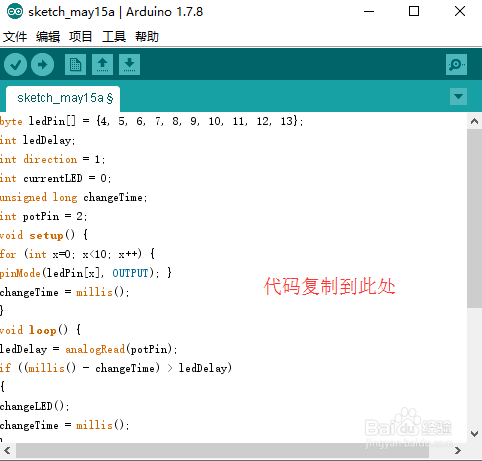Create a new sketch with the New icon
Image resolution: width=482 pixels, height=461 pixels.
(75, 64)
